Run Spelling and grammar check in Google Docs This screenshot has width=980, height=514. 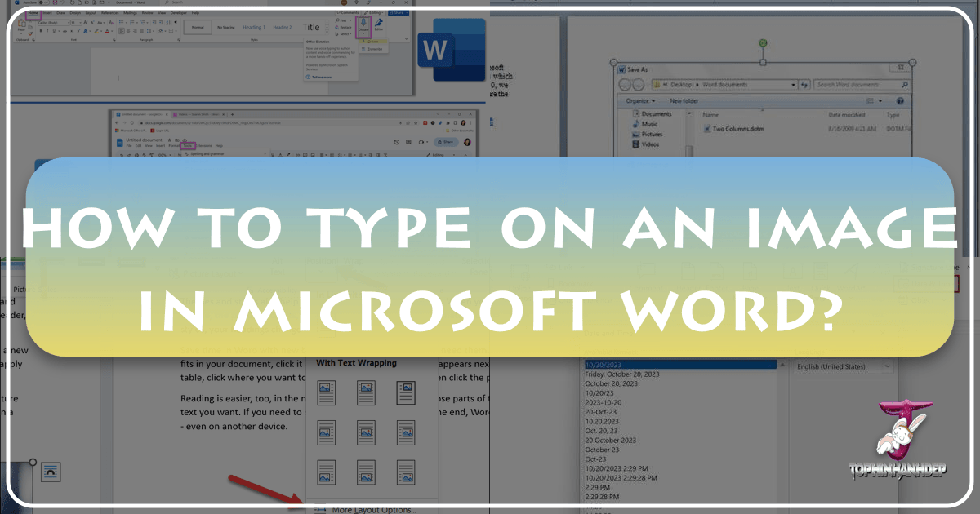point(207,153)
